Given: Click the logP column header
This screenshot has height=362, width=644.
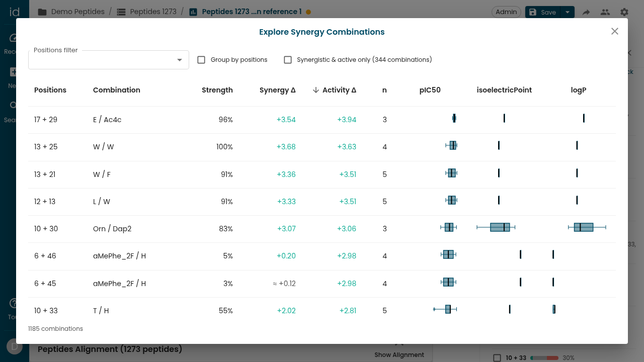Looking at the screenshot, I should [579, 90].
